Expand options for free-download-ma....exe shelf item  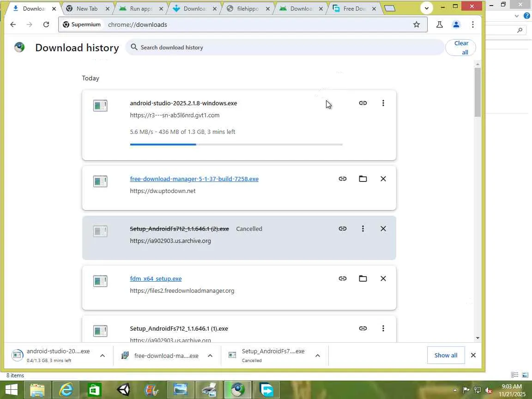210,356
